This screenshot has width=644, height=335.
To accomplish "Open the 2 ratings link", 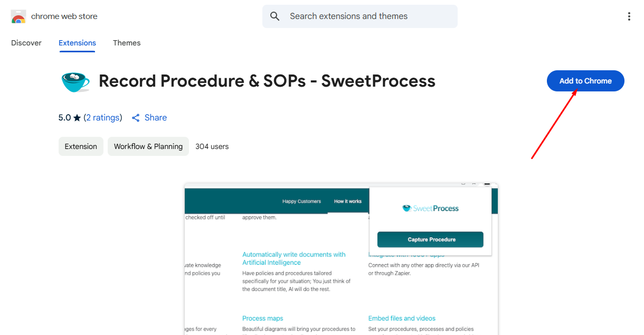I will coord(103,118).
